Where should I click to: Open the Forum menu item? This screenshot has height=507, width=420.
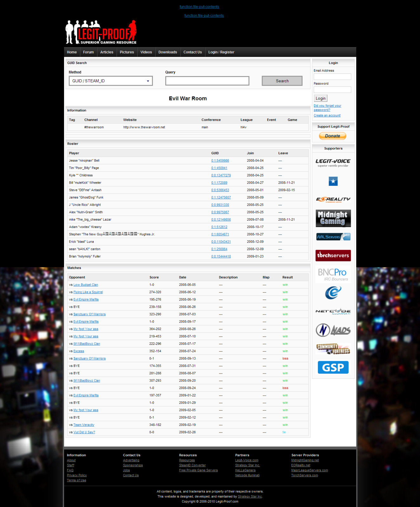88,52
